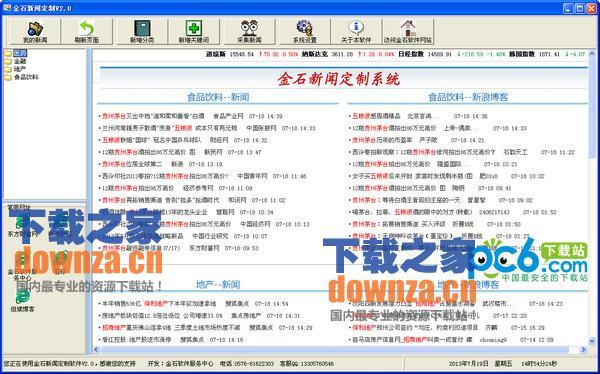Screen dimensions: 600x374
Task: Open the blog post dated 07-18 14:33 by 上帝-偶尔
Action: click(394, 128)
